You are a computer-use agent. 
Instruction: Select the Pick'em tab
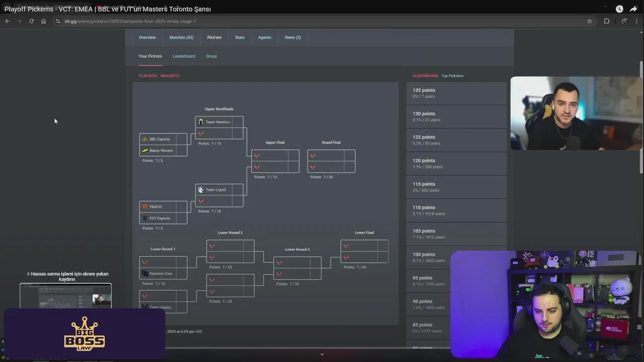pos(214,38)
